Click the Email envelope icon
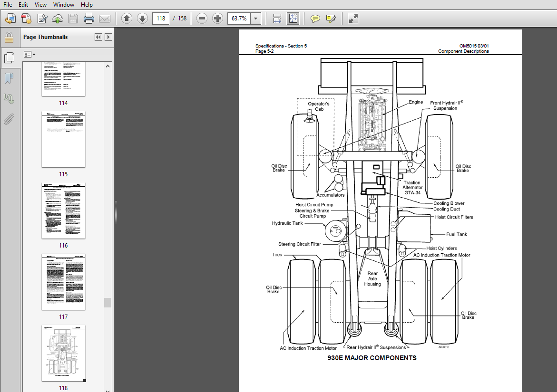 point(105,19)
